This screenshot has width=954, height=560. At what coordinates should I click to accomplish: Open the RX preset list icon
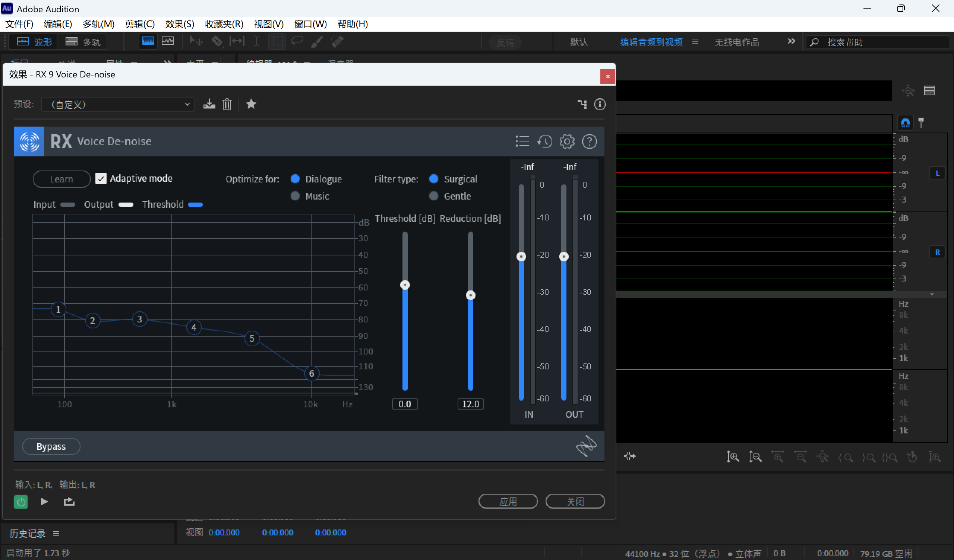tap(522, 141)
